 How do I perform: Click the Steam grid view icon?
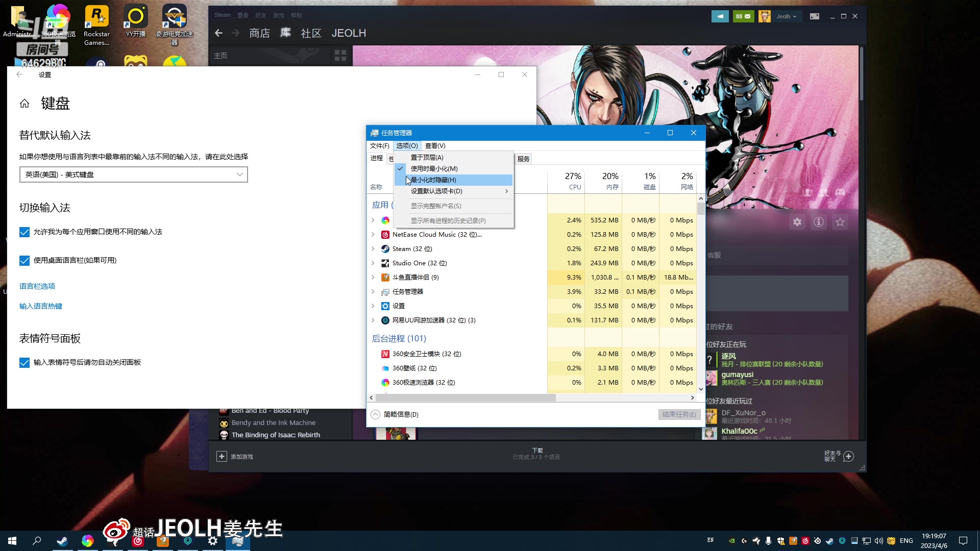point(340,55)
